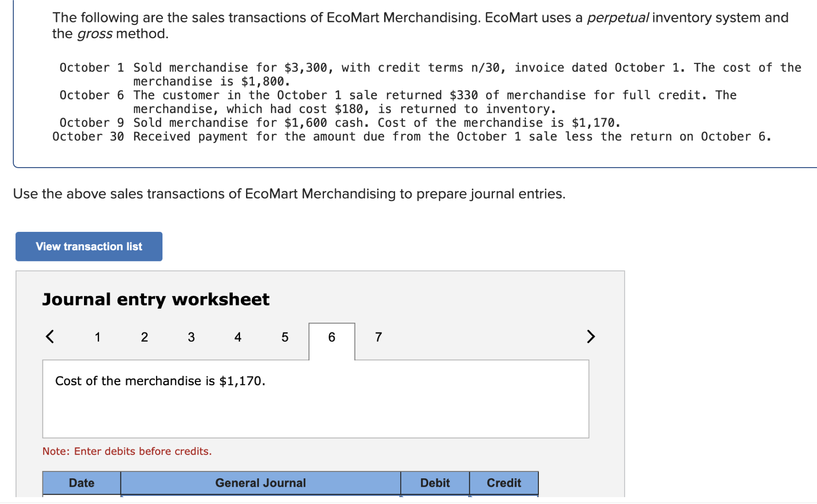Screen dimensions: 817x504
Task: Open the View transaction list button
Action: [89, 246]
